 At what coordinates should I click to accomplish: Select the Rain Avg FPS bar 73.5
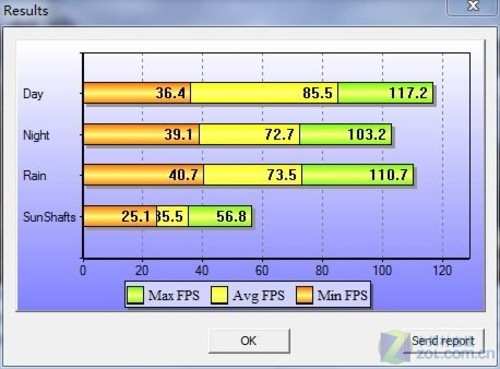[253, 175]
